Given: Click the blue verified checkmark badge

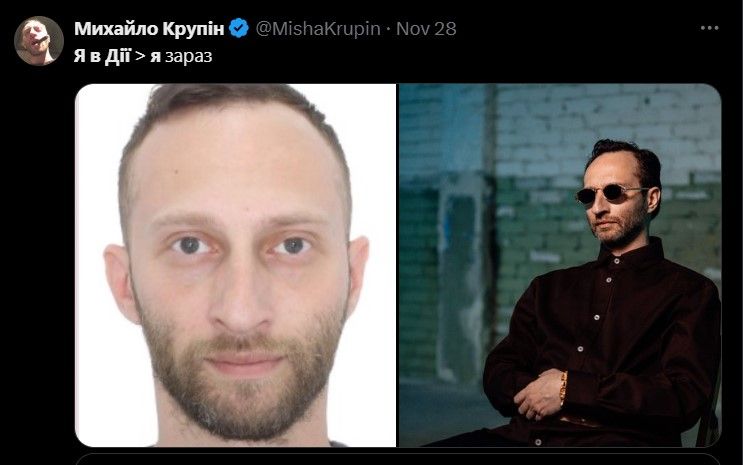Looking at the screenshot, I should tap(239, 28).
